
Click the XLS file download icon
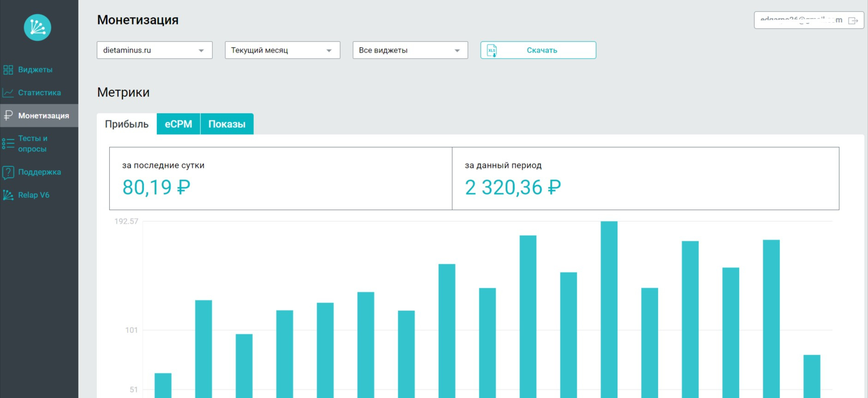coord(492,50)
